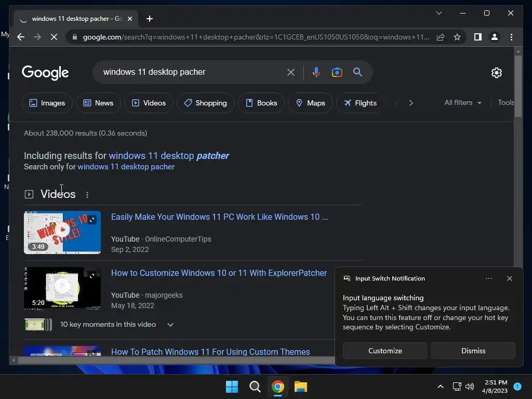Click the Chrome taskbar icon
The image size is (532, 399).
click(x=278, y=387)
